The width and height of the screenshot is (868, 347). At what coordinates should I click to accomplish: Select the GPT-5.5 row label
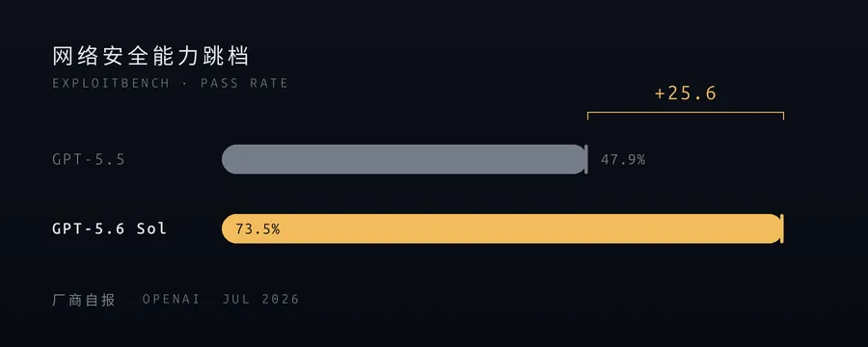(89, 160)
